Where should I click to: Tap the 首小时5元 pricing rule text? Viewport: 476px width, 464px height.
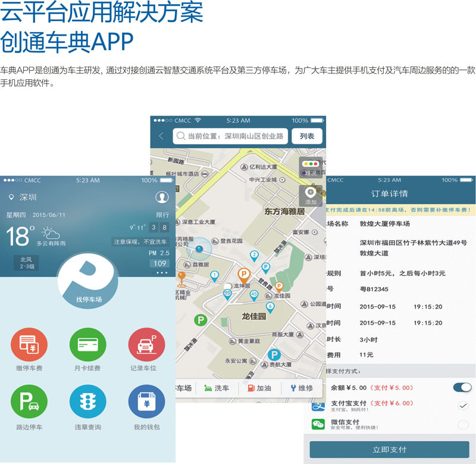click(403, 273)
